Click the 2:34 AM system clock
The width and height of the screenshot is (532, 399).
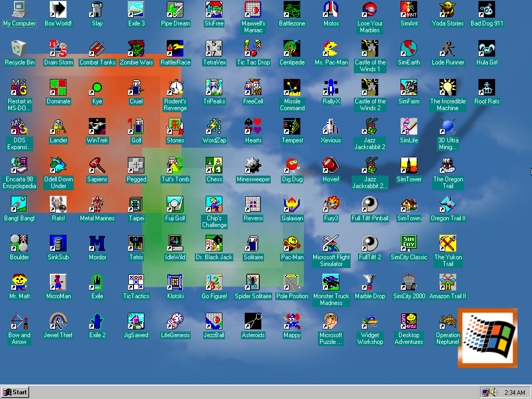[x=515, y=393]
